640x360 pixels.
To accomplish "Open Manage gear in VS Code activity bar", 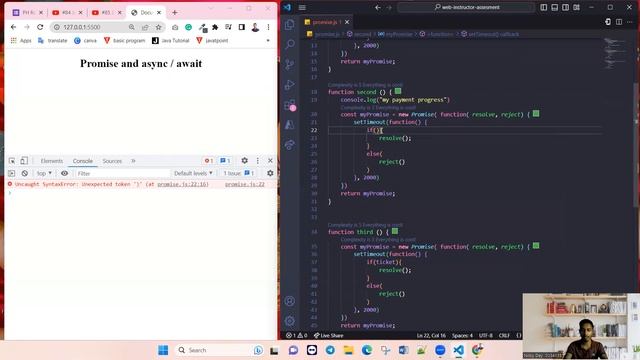I will point(290,321).
